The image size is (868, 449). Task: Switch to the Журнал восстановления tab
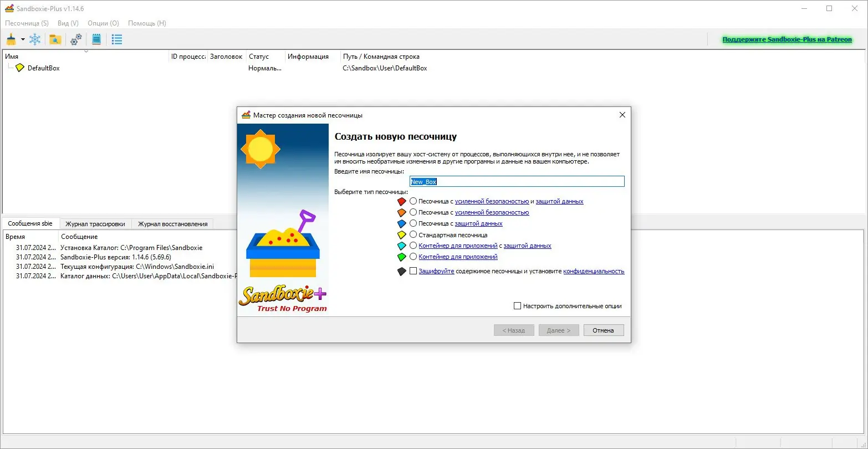(173, 224)
